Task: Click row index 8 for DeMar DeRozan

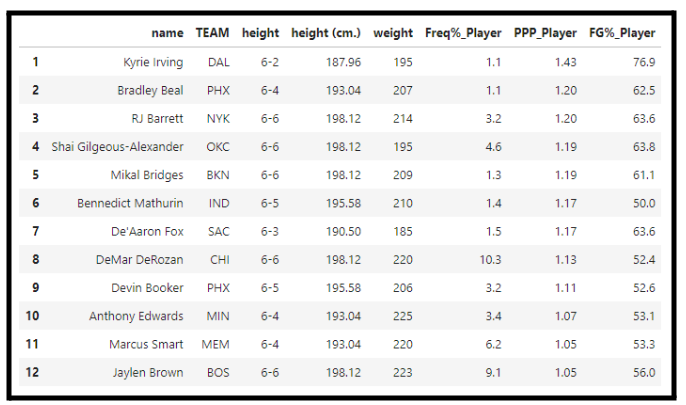Action: 35,259
